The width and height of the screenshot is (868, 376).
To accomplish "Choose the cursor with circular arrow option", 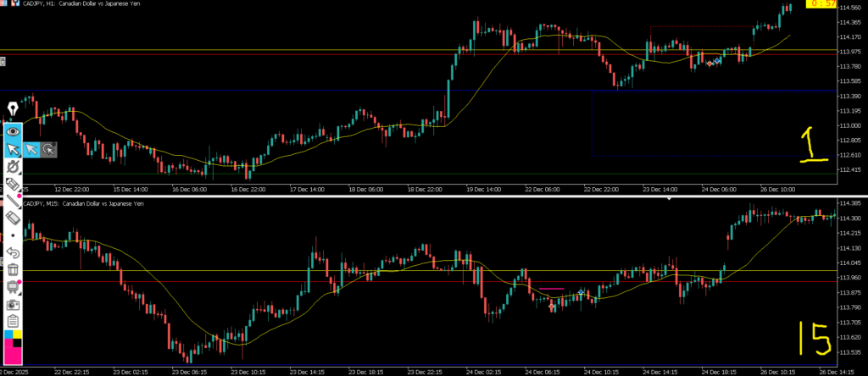I will [48, 149].
